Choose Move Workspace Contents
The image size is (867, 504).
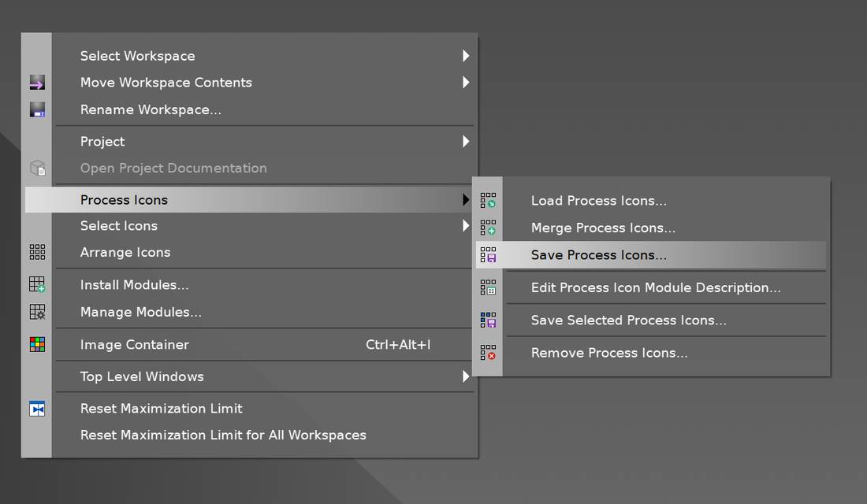pyautogui.click(x=249, y=83)
